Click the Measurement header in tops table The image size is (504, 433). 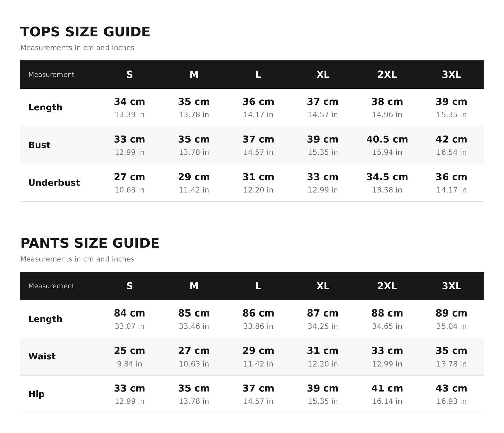point(51,75)
